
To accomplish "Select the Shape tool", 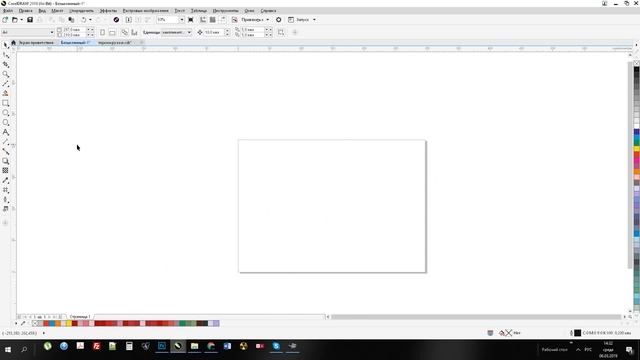I will pyautogui.click(x=6, y=55).
